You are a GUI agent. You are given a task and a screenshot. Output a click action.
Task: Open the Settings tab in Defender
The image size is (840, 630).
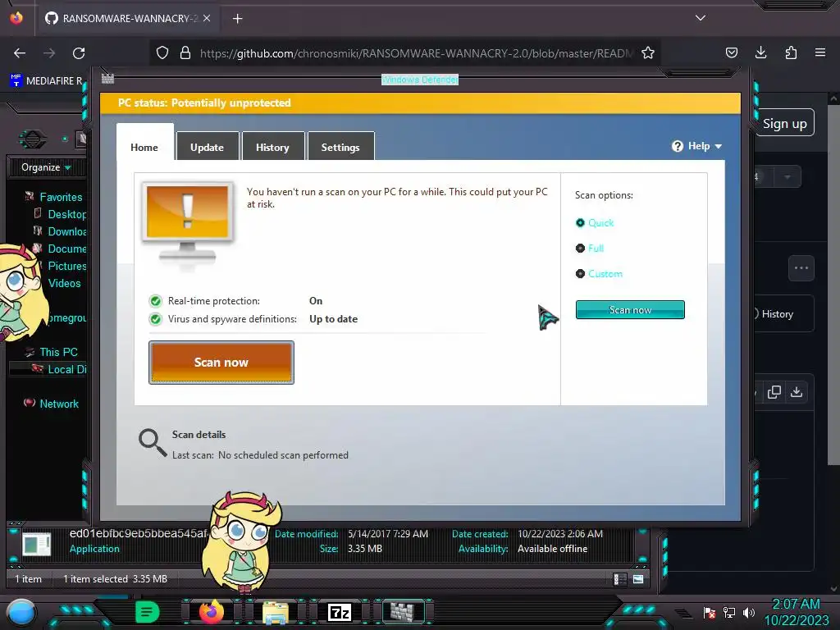(x=340, y=147)
